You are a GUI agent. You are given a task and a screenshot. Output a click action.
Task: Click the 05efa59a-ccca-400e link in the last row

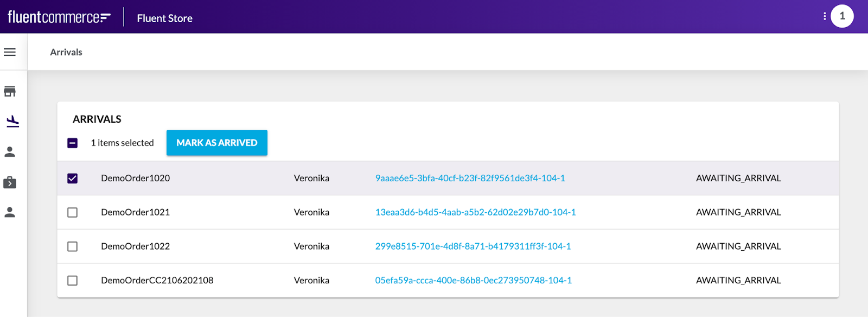coord(473,281)
